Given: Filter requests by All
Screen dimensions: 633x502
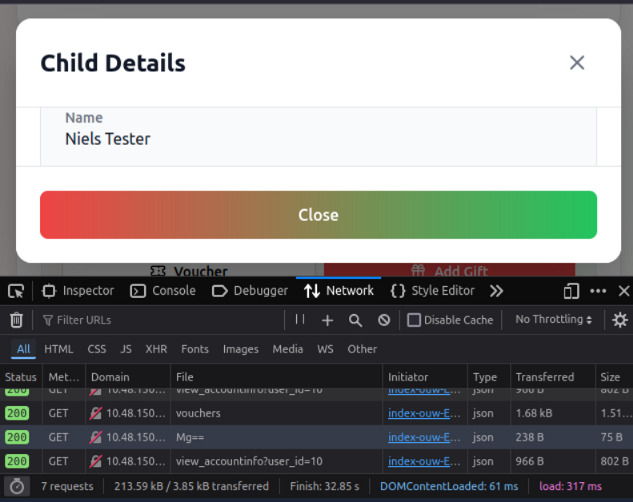Looking at the screenshot, I should coord(23,349).
